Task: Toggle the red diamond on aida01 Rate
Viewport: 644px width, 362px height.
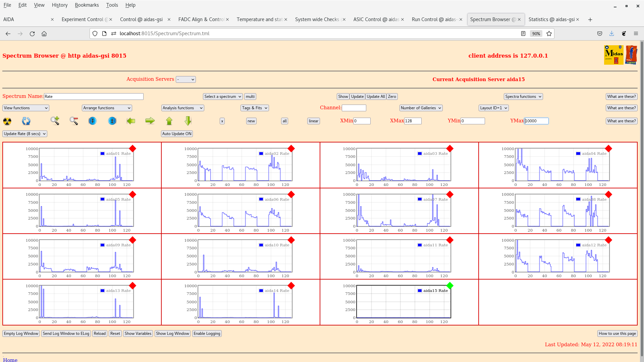Action: coord(132,148)
